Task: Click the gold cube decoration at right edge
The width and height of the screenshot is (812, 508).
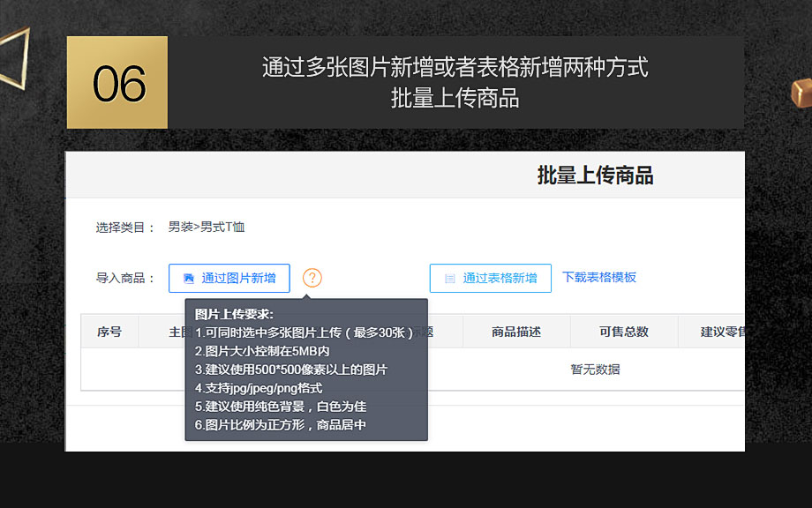Action: [x=801, y=92]
